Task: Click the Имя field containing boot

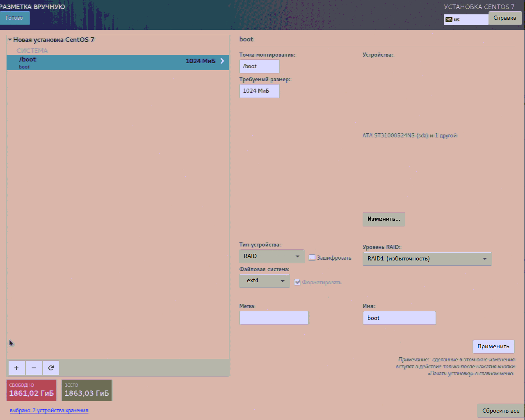Action: point(399,318)
